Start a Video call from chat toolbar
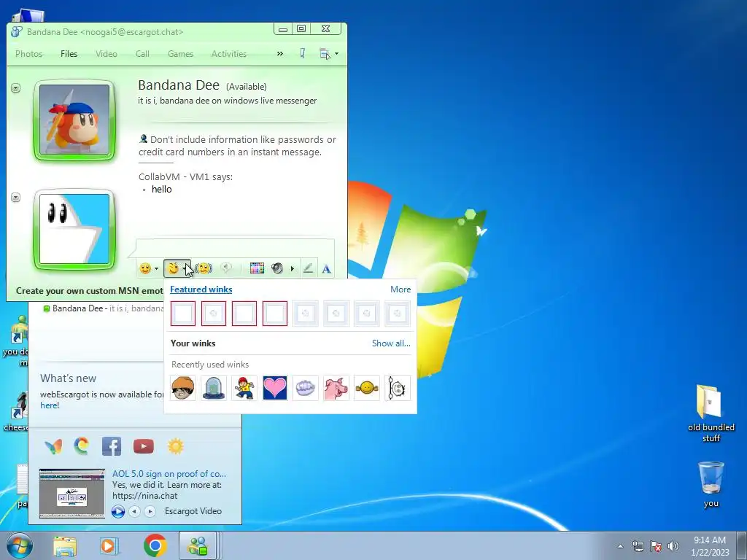 click(x=107, y=54)
